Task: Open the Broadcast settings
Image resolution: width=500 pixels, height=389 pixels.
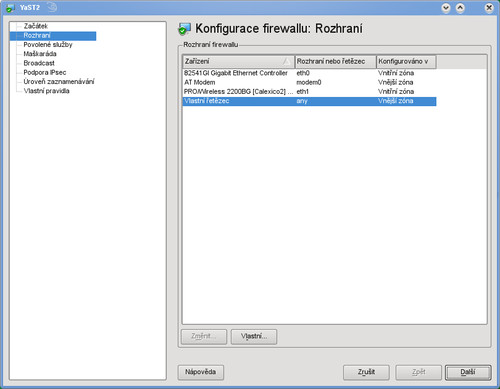Action: (x=39, y=63)
